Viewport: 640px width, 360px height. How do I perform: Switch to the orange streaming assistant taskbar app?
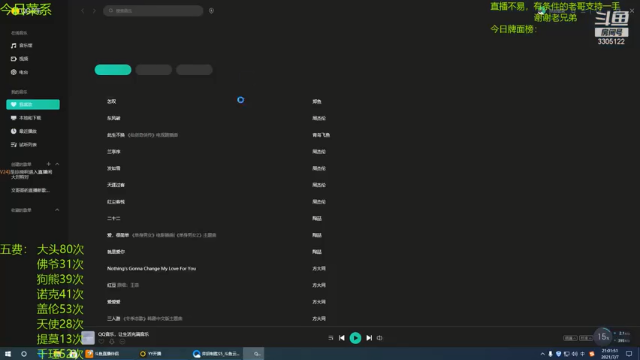pyautogui.click(x=103, y=354)
